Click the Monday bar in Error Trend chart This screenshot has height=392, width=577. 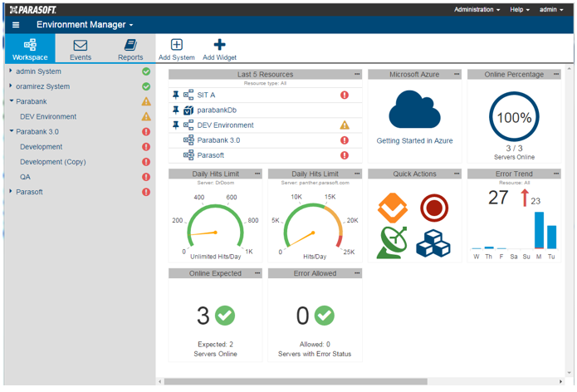(539, 230)
